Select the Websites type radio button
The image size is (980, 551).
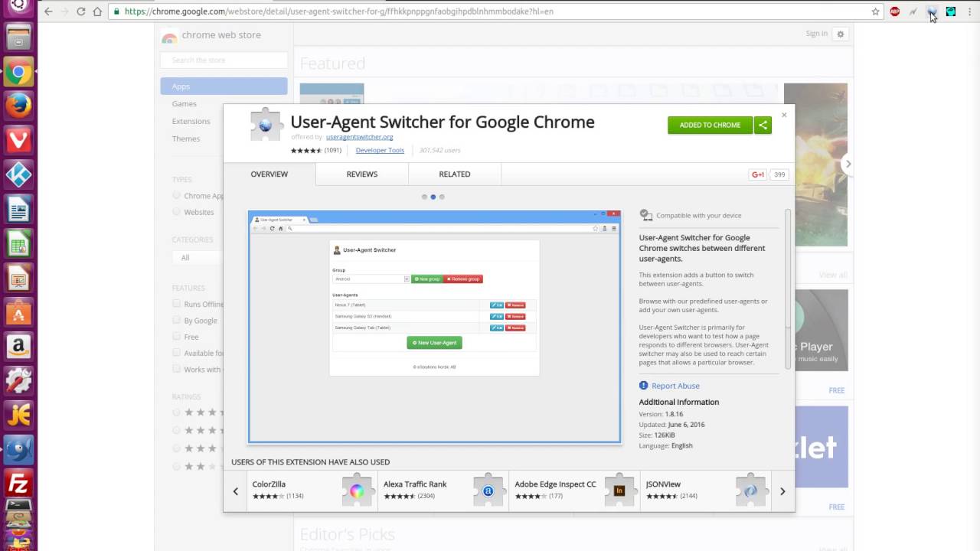(176, 211)
